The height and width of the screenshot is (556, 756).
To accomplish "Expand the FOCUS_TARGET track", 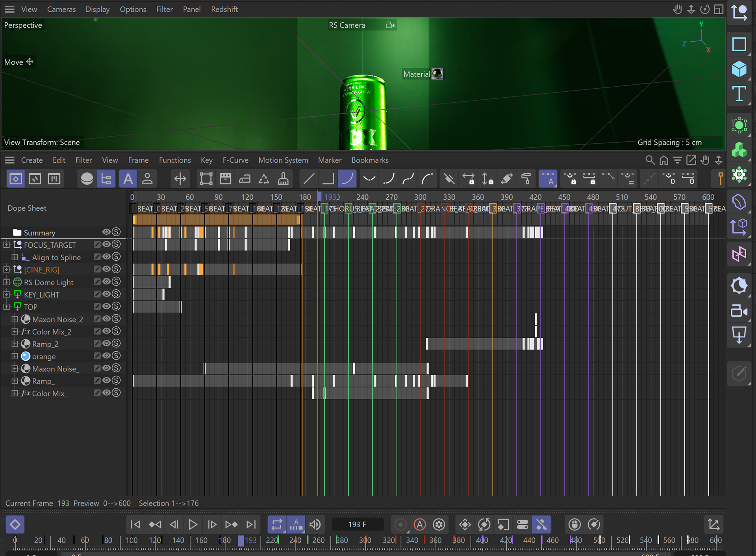I will (6, 245).
